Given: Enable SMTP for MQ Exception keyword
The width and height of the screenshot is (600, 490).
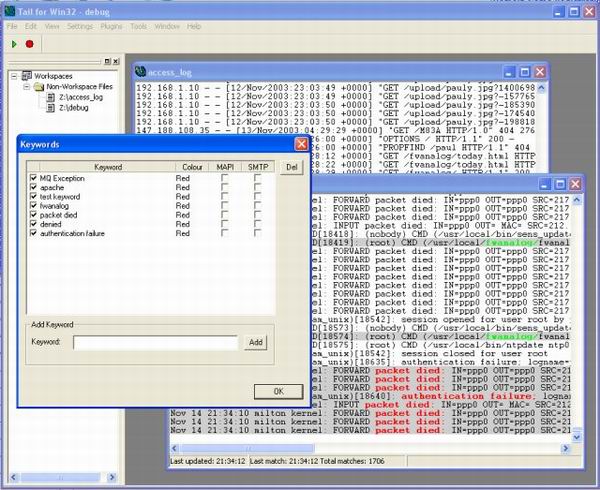Looking at the screenshot, I should (257, 178).
